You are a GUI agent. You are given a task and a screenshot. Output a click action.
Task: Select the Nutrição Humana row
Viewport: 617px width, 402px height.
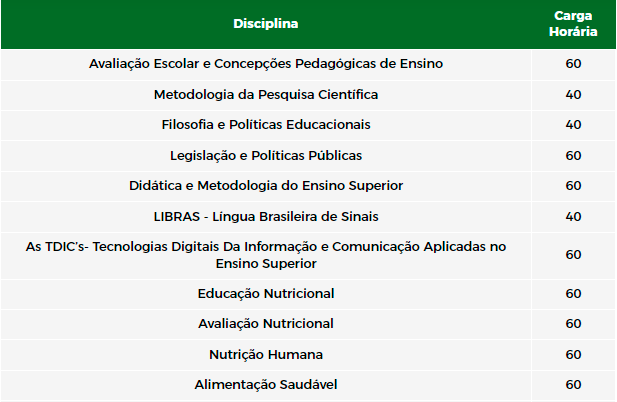point(308,355)
